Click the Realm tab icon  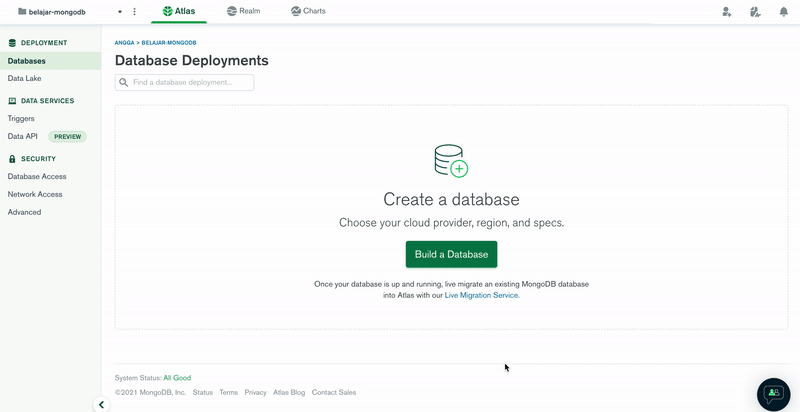(232, 11)
